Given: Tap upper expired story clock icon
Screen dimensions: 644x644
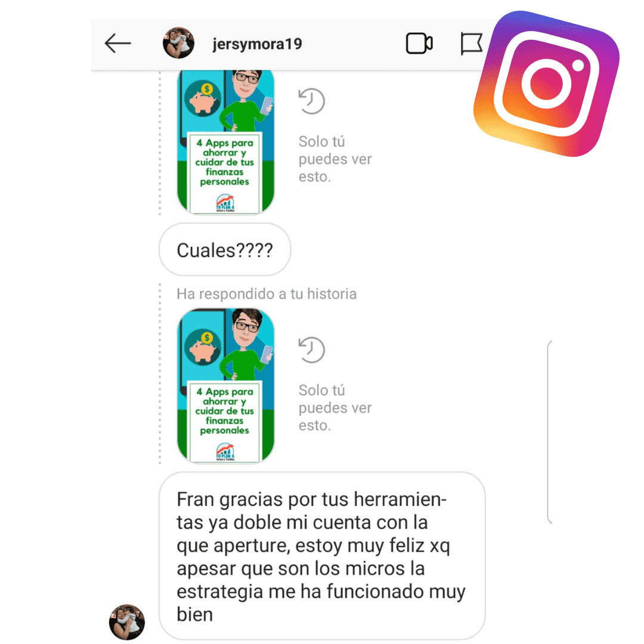Looking at the screenshot, I should [311, 101].
